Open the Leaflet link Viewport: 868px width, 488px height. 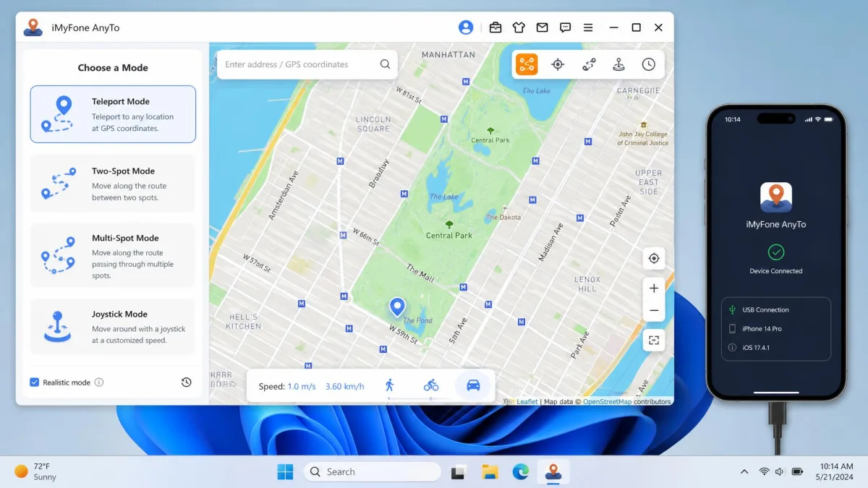(527, 402)
